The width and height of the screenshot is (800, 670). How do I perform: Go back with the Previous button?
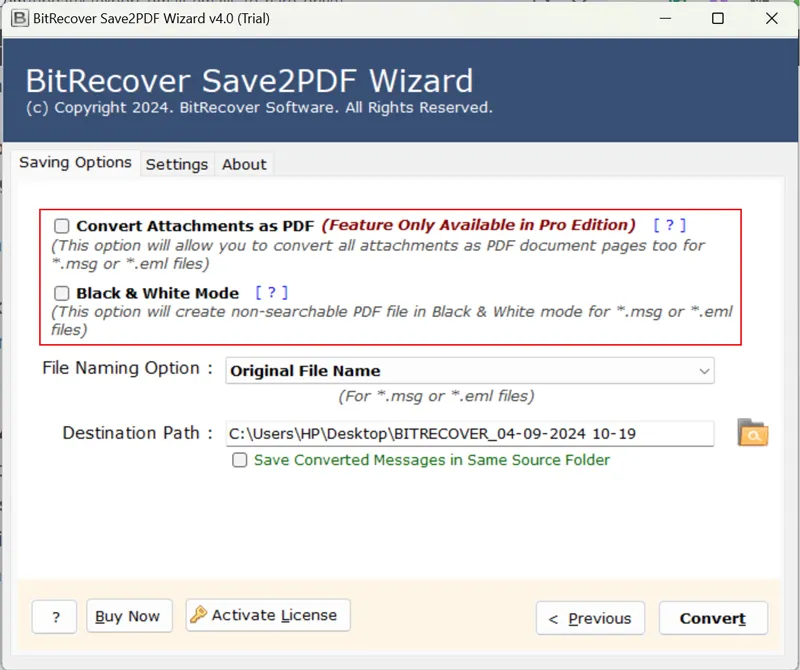[x=590, y=618]
